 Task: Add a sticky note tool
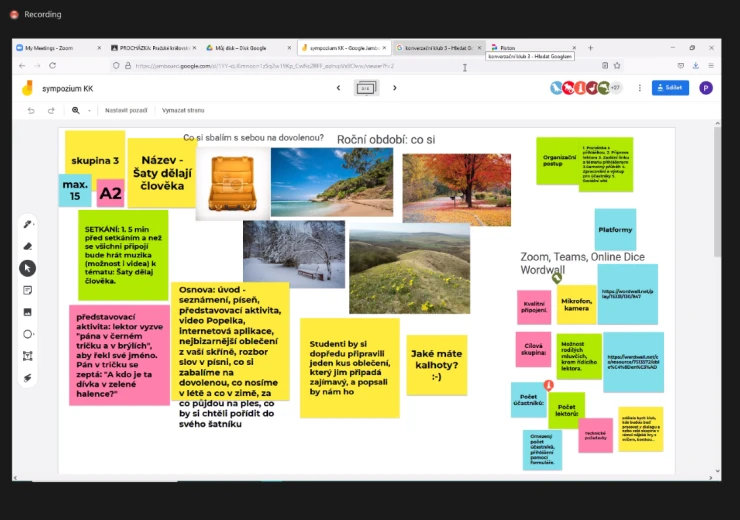tap(27, 290)
